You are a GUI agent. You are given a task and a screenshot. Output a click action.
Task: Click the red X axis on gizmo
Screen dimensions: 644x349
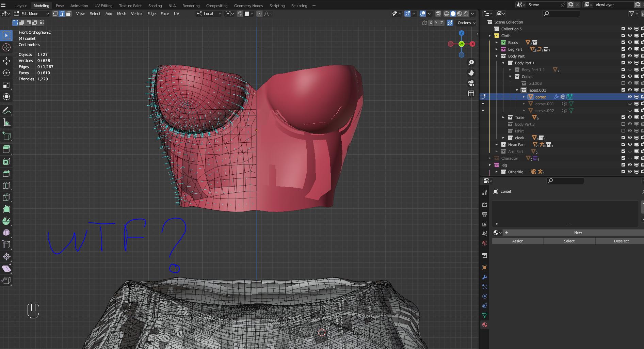click(x=473, y=44)
